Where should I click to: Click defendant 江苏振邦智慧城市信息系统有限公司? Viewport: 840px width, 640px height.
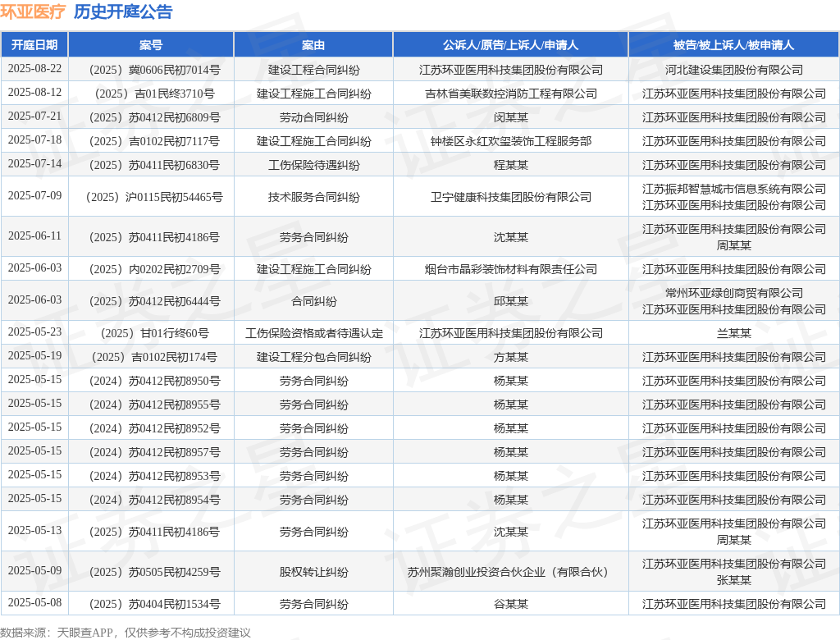(x=734, y=189)
